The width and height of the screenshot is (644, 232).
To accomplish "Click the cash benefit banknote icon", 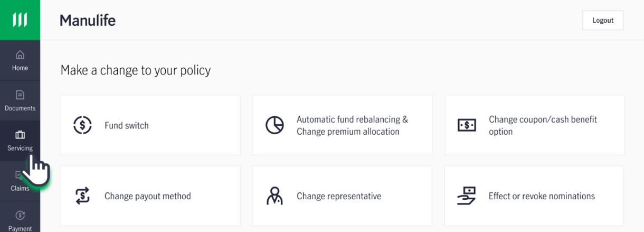I will tap(467, 125).
